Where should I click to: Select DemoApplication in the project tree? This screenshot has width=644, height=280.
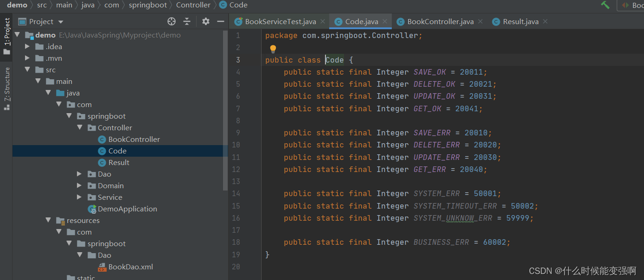127,209
